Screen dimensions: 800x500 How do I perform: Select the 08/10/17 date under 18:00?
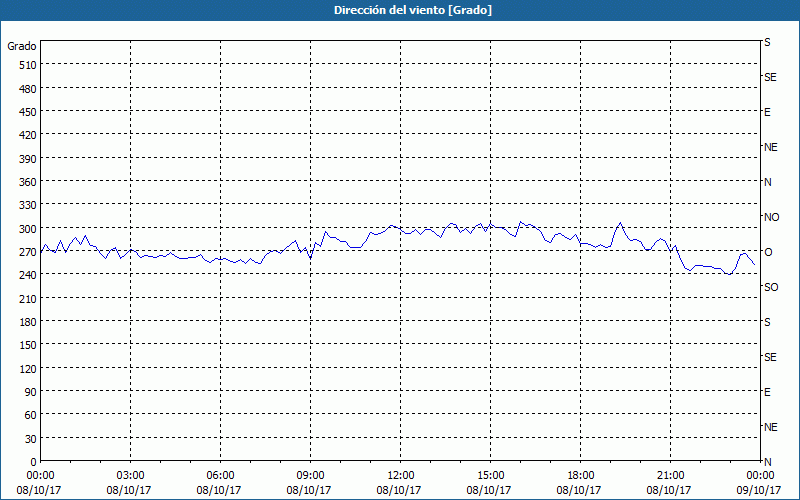(x=579, y=490)
